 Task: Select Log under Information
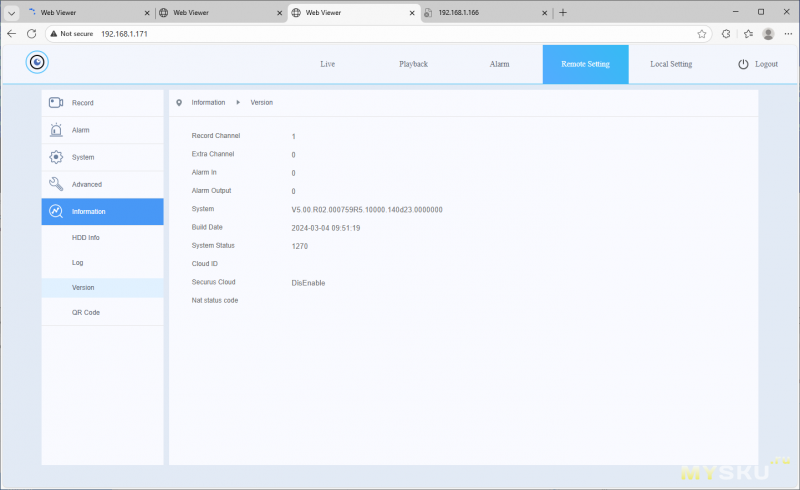click(x=78, y=262)
